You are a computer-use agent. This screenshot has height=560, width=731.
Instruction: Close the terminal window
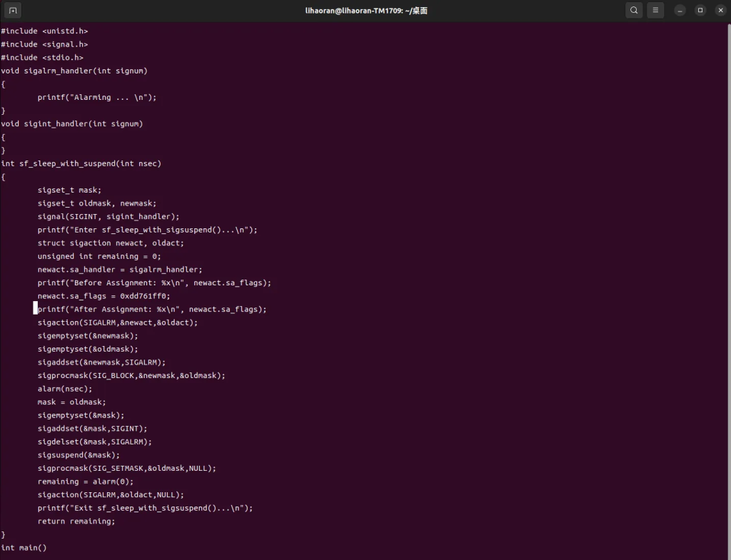(x=719, y=10)
